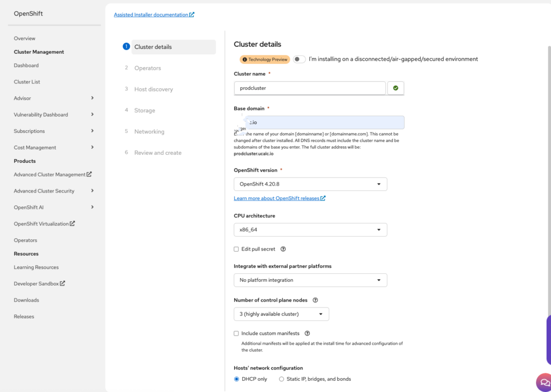Viewport: 551px width, 392px height.
Task: Click into the Cluster name text field
Action: (309, 88)
